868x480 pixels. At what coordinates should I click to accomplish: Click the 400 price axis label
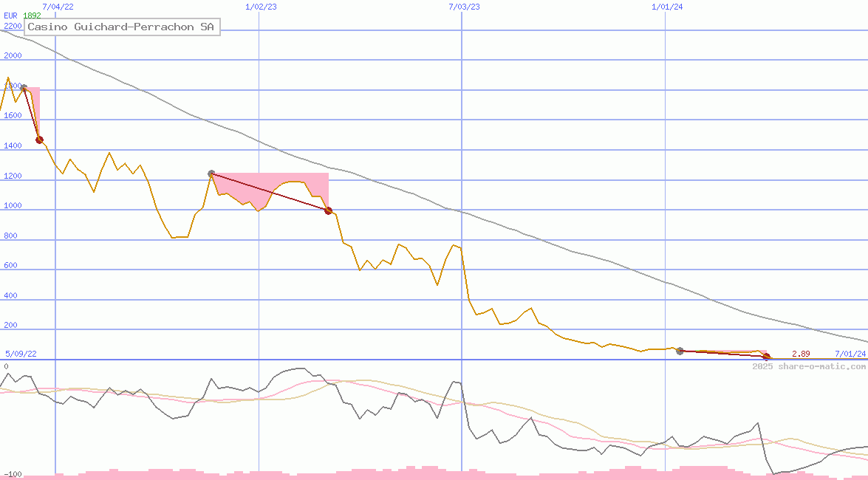point(10,295)
